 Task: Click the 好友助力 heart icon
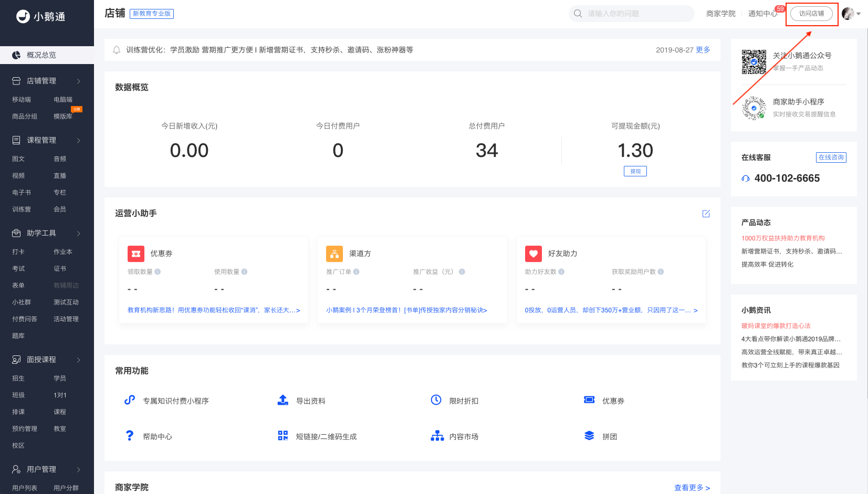tap(534, 254)
